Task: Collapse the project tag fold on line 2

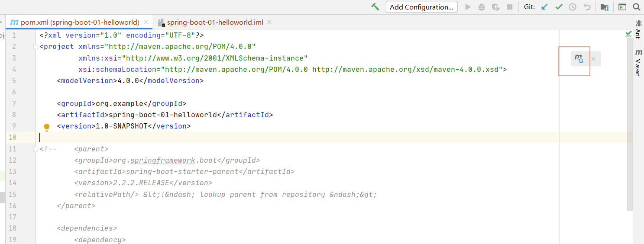Action: click(36, 47)
